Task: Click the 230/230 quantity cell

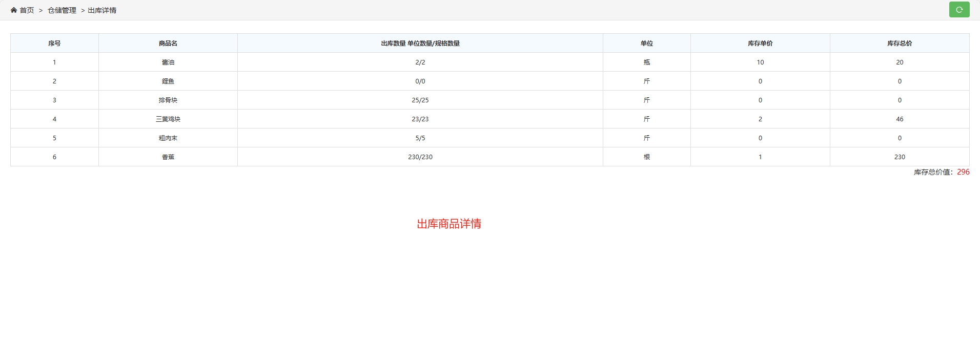Action: click(420, 157)
